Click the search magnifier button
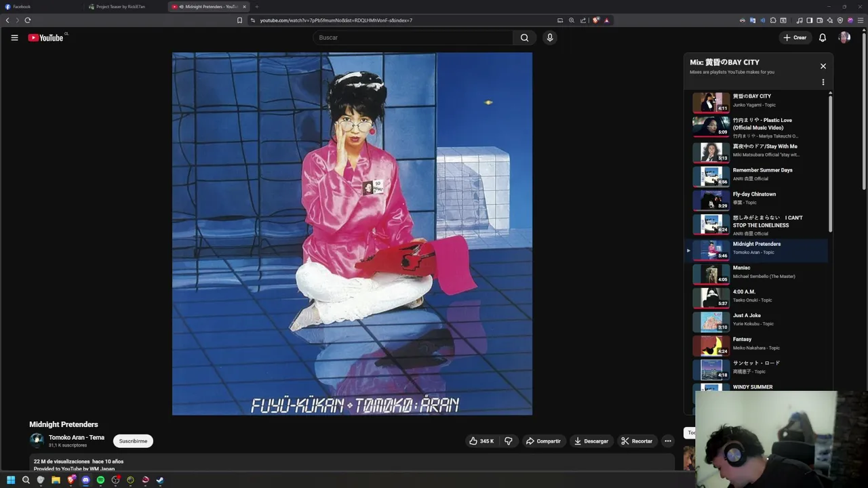Screen dimensions: 868x488 point(524,38)
